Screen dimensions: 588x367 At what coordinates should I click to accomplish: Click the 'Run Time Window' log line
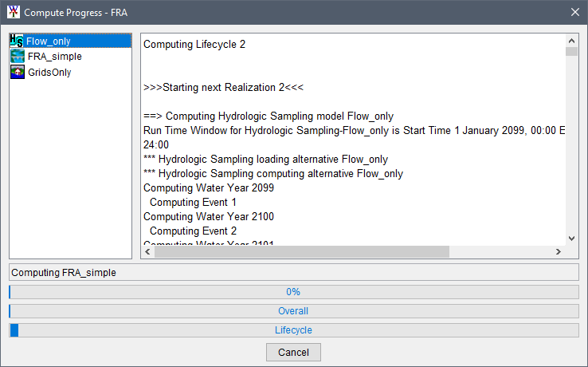point(354,131)
